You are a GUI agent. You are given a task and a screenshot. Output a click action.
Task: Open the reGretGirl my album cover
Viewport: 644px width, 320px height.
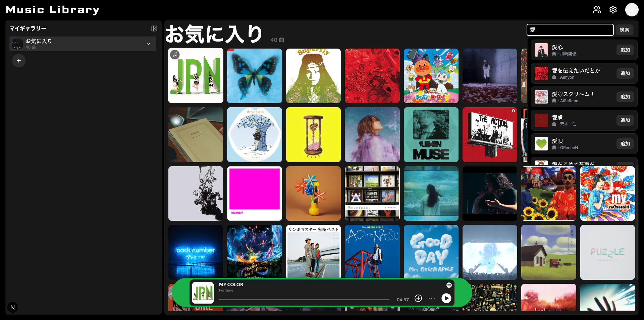[x=607, y=193]
